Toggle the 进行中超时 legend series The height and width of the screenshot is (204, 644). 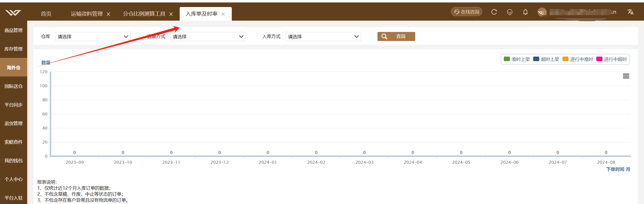[612, 59]
